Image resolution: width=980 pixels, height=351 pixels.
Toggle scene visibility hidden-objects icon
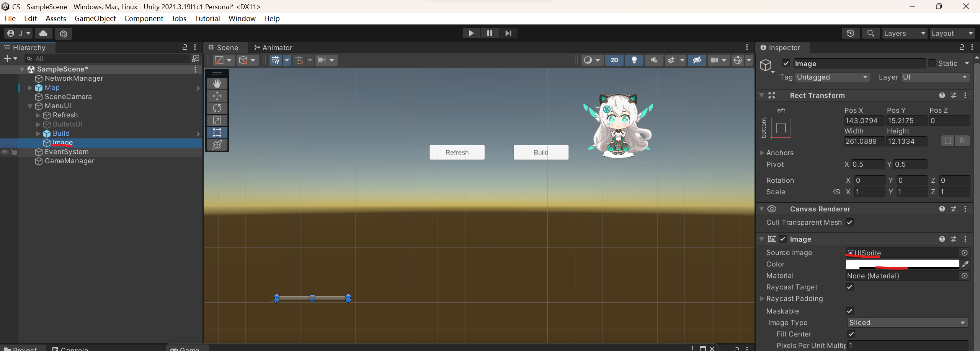[697, 60]
